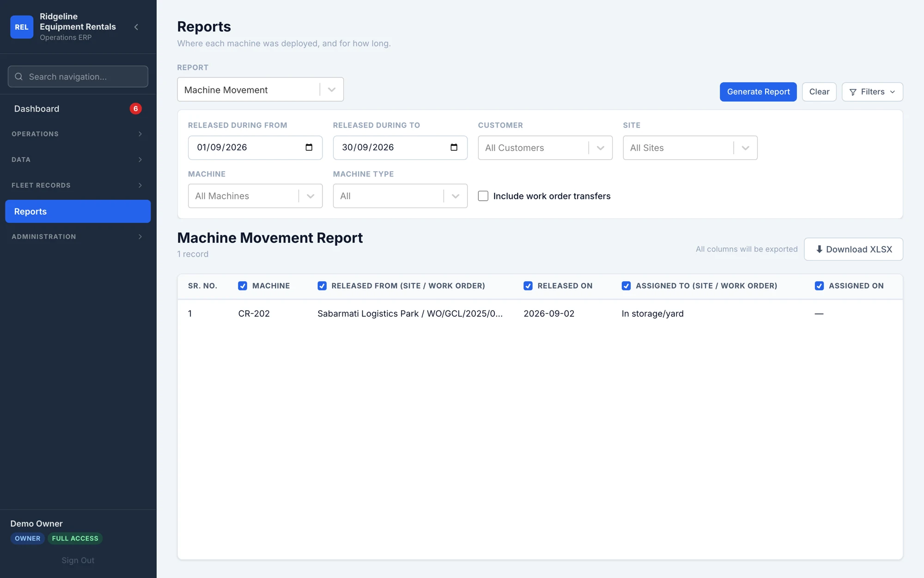Click the CR-202 machine cell

click(x=254, y=314)
